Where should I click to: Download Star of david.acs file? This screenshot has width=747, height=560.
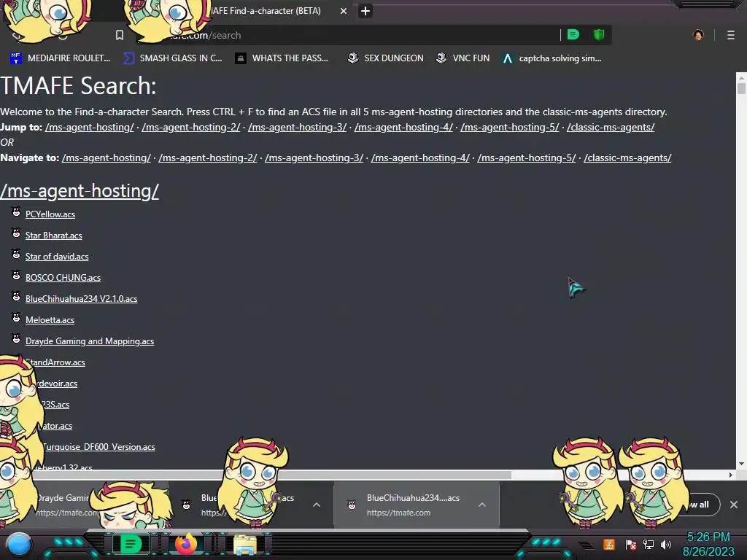pos(57,257)
